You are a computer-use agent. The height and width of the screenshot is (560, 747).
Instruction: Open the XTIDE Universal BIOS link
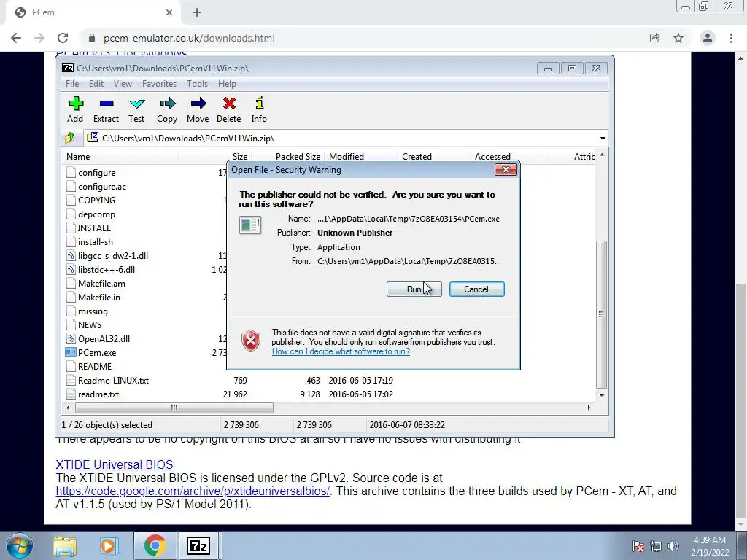[x=115, y=464]
